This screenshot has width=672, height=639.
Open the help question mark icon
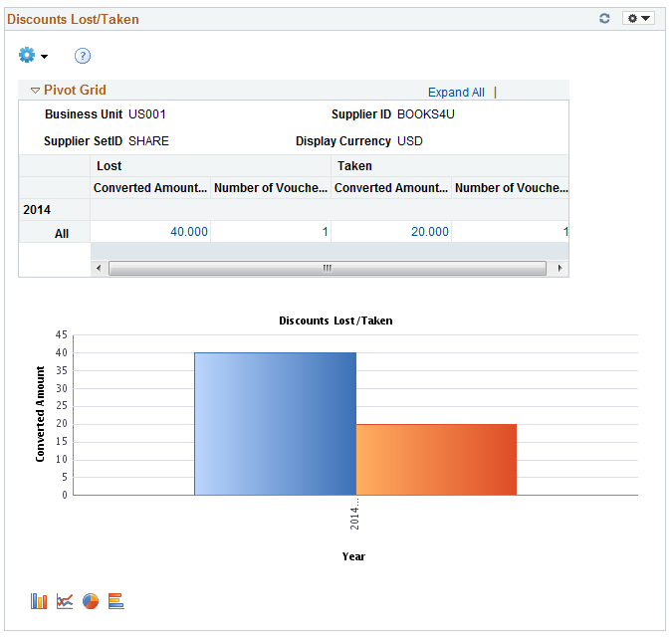[83, 56]
